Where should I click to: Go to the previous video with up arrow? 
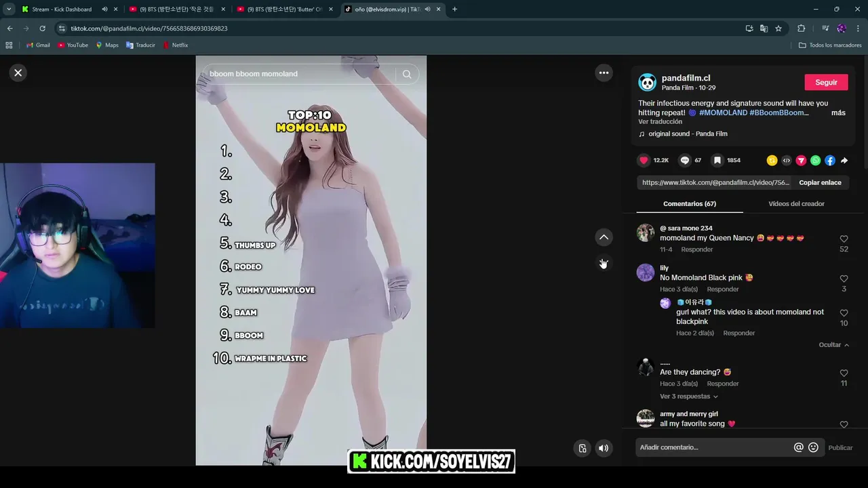click(604, 237)
